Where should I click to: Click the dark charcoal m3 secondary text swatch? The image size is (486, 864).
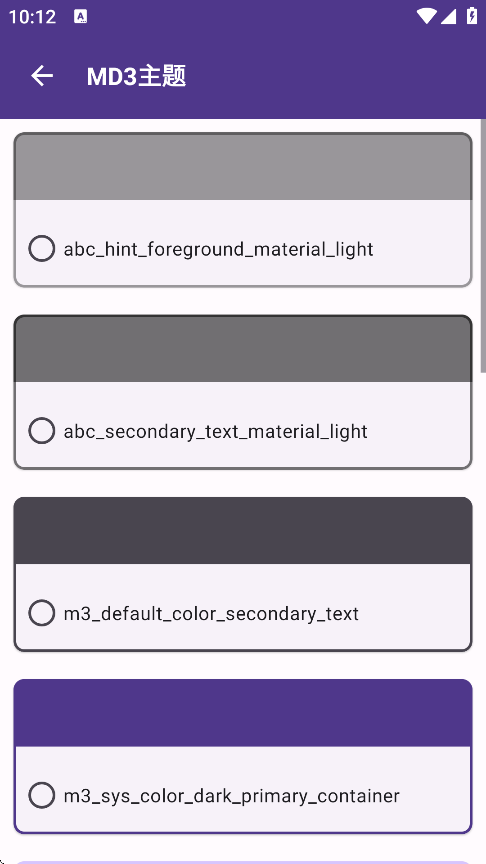(243, 531)
